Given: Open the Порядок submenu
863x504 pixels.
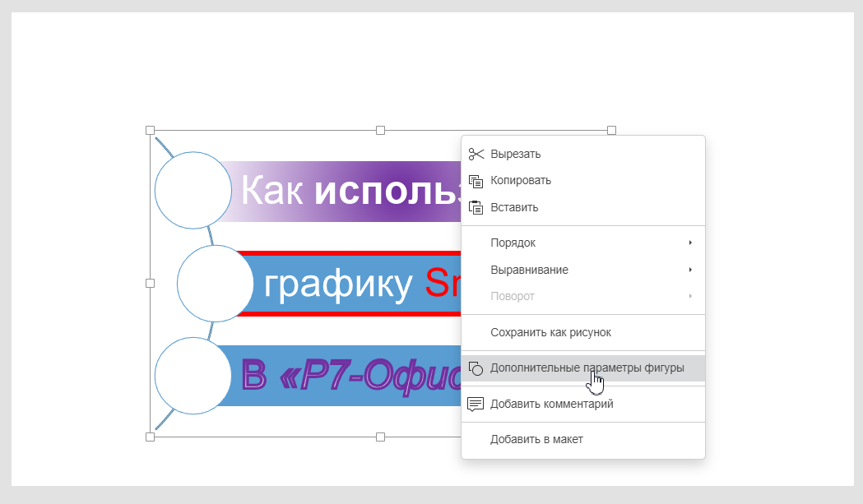Looking at the screenshot, I should click(x=582, y=243).
